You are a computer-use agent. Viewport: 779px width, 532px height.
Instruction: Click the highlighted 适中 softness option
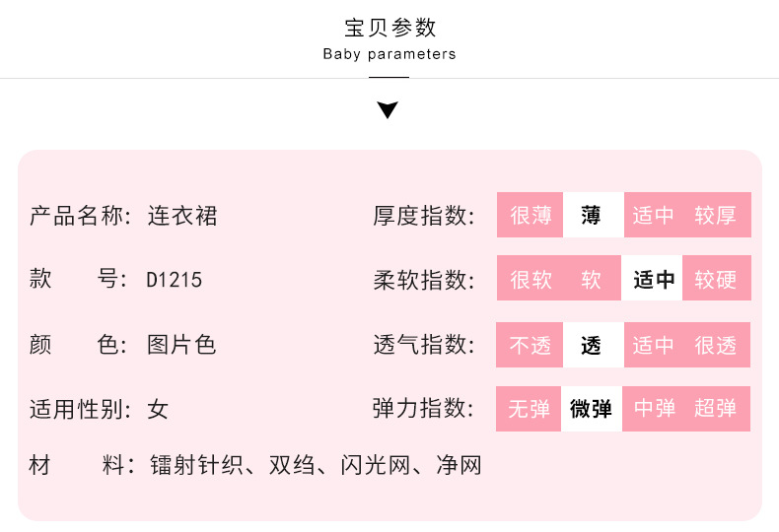(653, 279)
